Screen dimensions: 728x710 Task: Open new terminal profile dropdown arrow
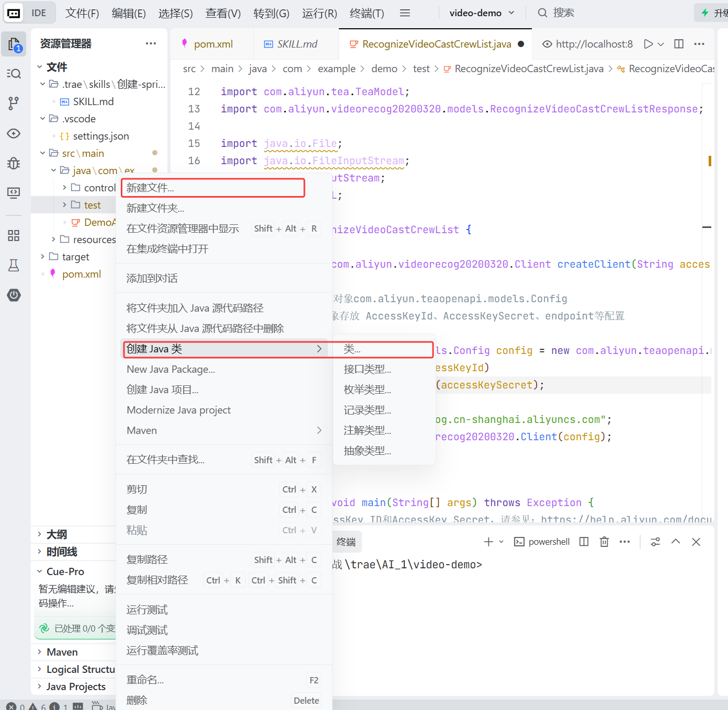click(x=501, y=542)
